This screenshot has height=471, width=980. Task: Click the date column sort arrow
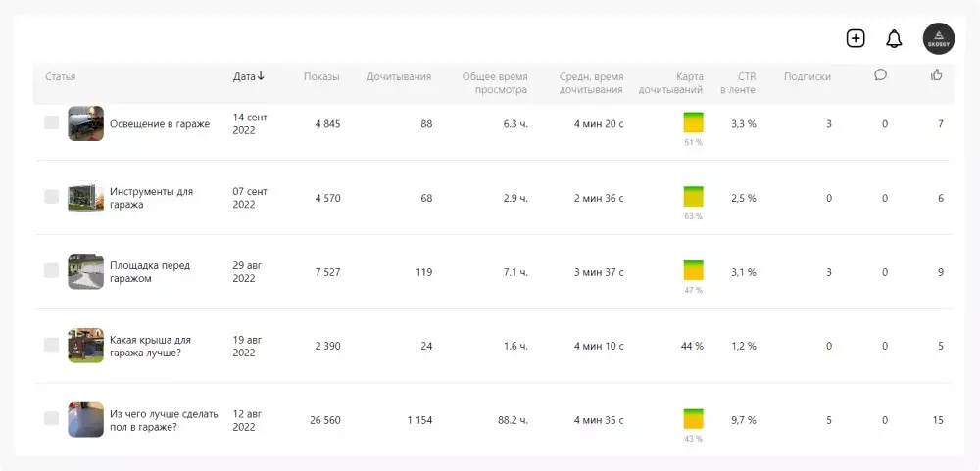click(261, 76)
